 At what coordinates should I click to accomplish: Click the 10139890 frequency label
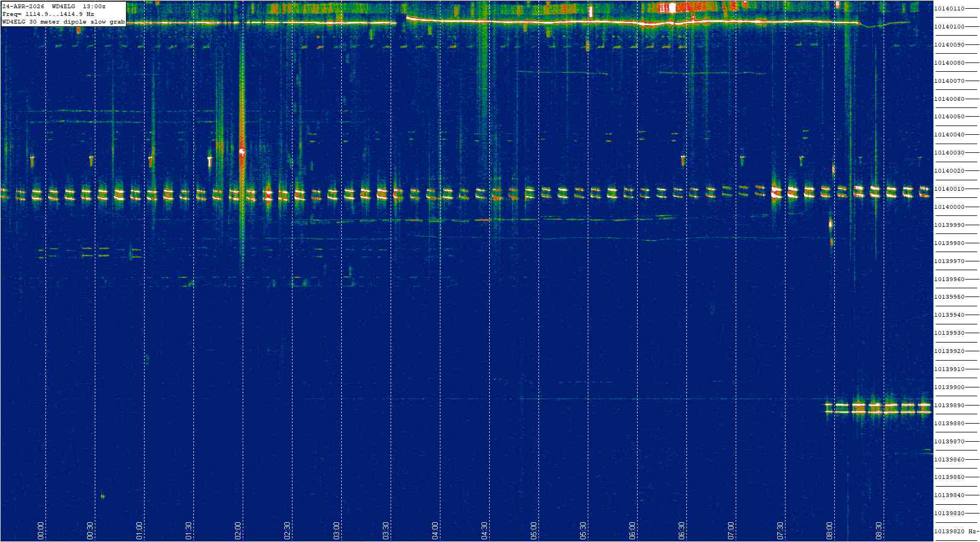[949, 406]
